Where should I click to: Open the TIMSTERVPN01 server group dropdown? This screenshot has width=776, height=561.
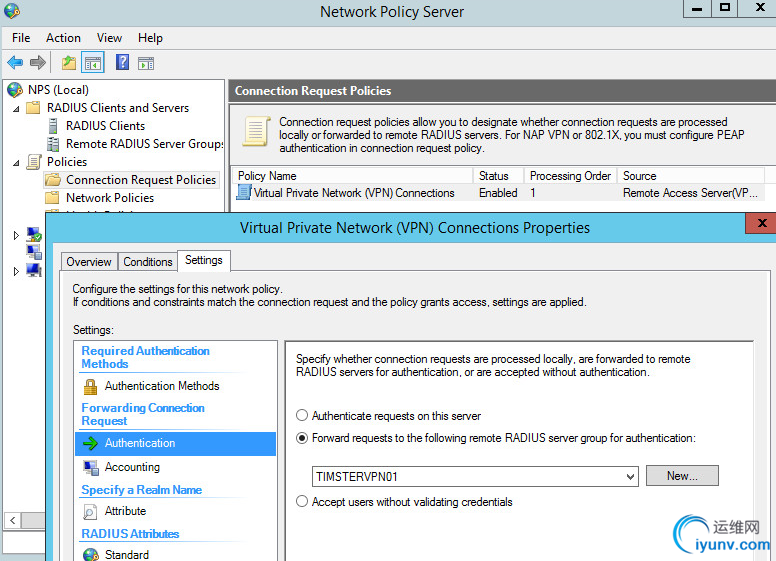(630, 477)
